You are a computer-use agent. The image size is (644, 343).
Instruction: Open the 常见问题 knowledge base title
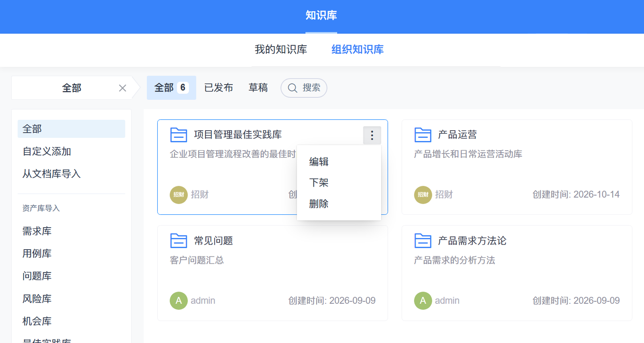tap(213, 241)
